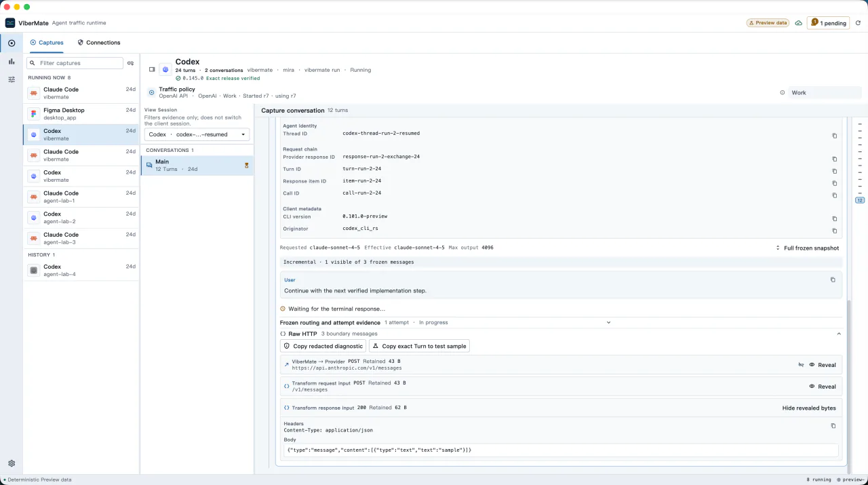Screen dimensions: 868x485
Task: Jump to turn 12 marker in minimap
Action: (860, 201)
